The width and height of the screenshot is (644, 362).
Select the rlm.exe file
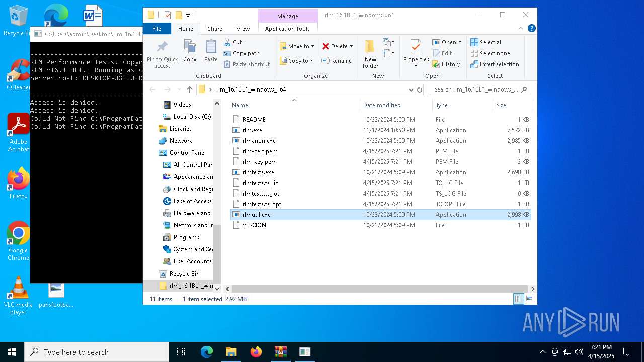click(381, 130)
